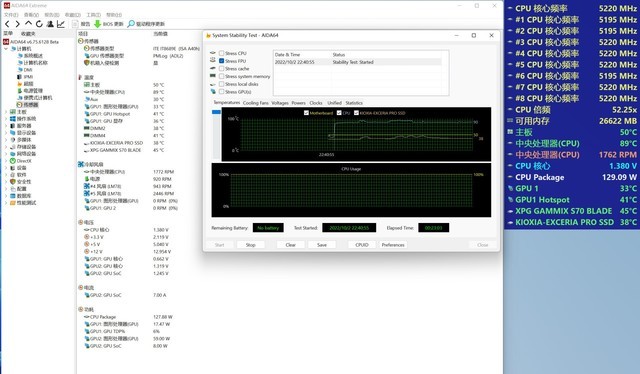Click the up-level arrow toolbar icon

(28, 24)
